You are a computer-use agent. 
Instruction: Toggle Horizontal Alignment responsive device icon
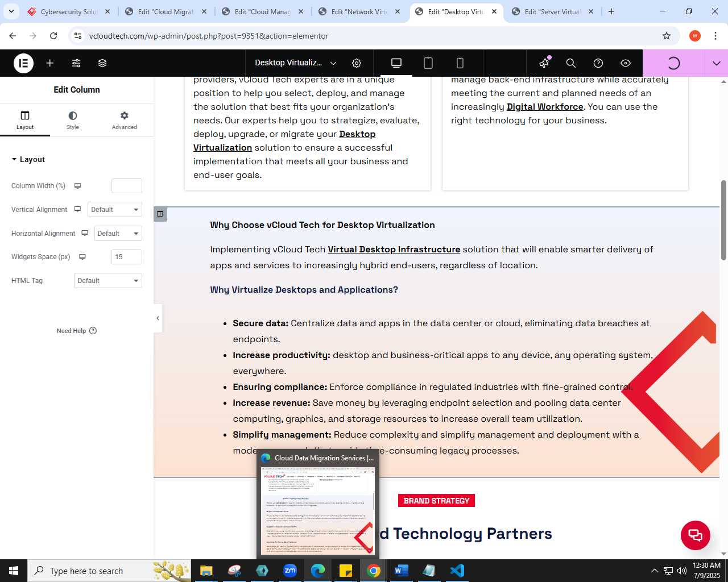click(x=85, y=234)
